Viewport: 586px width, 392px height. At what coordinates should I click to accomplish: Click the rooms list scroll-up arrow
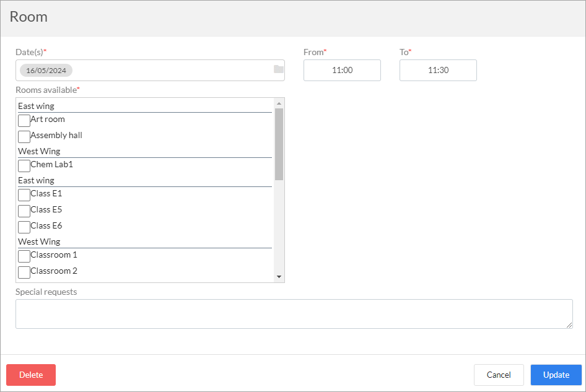point(279,103)
